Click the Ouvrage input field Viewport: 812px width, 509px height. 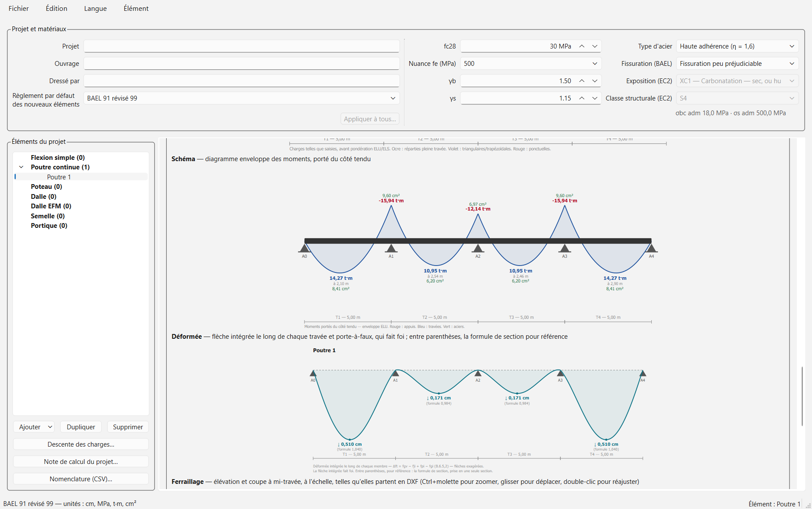241,64
